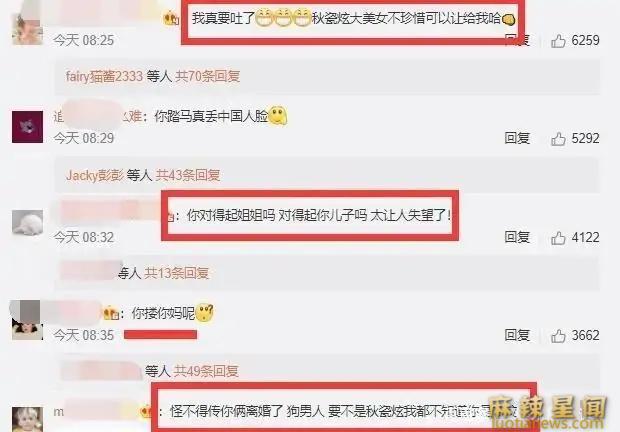The width and height of the screenshot is (620, 432).
Task: Open user Jacky彭彭 profile link
Action: [95, 175]
